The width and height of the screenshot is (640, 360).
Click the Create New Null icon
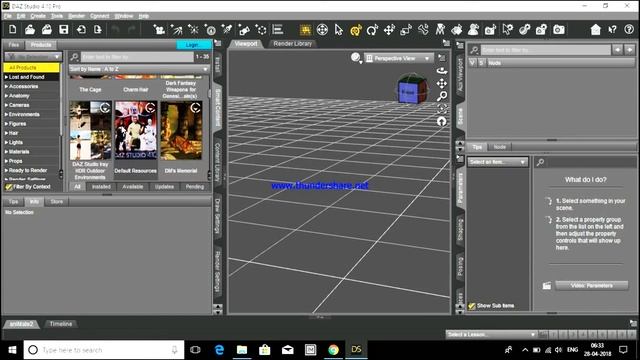tap(261, 30)
